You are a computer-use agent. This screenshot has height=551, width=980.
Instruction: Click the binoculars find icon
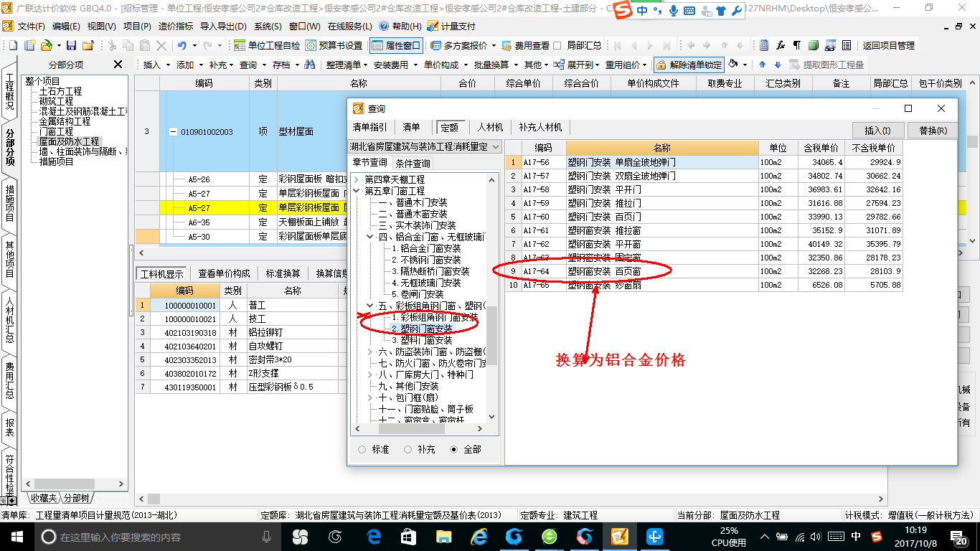(x=310, y=65)
